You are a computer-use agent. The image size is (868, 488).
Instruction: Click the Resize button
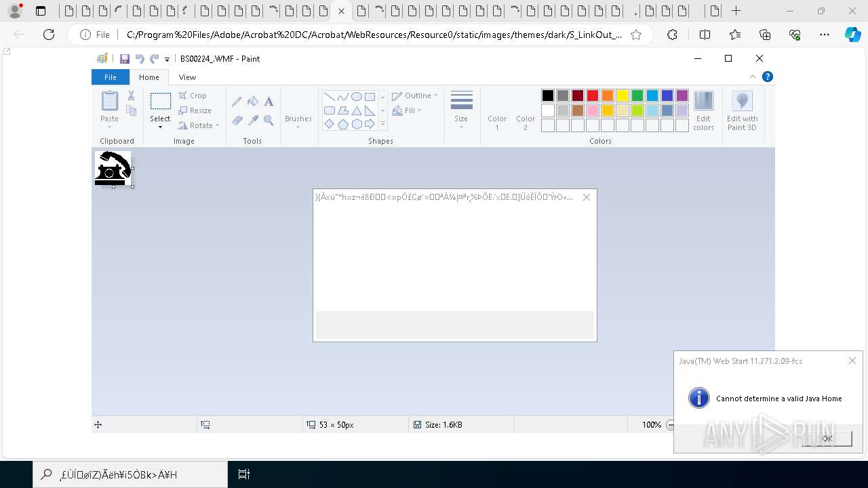tap(195, 110)
